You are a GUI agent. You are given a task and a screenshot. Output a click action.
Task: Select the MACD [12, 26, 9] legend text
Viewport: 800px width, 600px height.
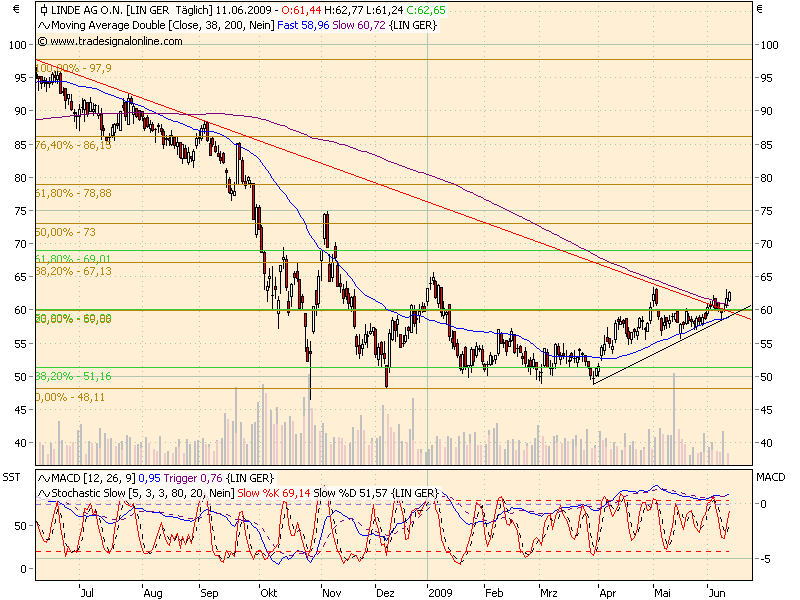(x=93, y=479)
